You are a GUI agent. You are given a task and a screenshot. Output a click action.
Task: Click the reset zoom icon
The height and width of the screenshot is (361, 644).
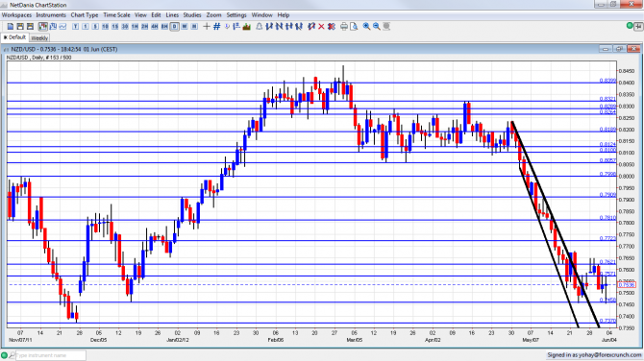pos(386,27)
